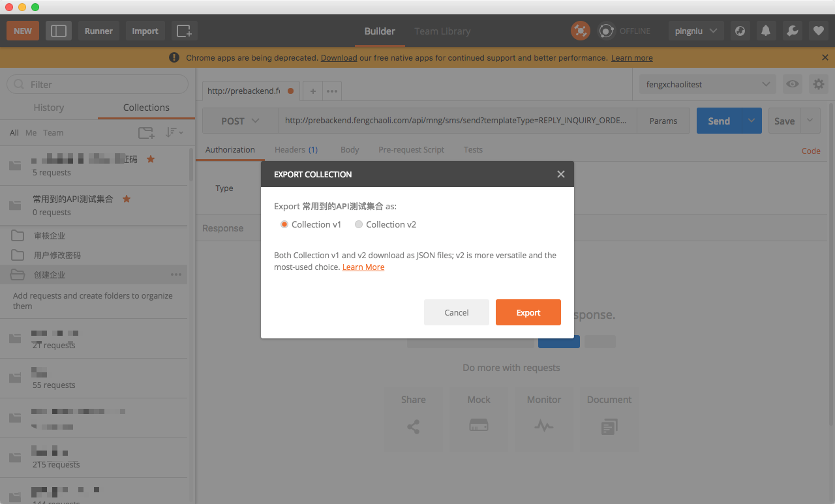Click the Params button
The image size is (835, 504).
coord(663,121)
